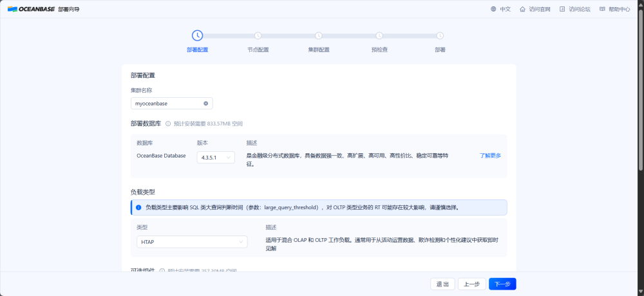Select the 节点配置 step label
This screenshot has width=644, height=296.
click(x=258, y=50)
